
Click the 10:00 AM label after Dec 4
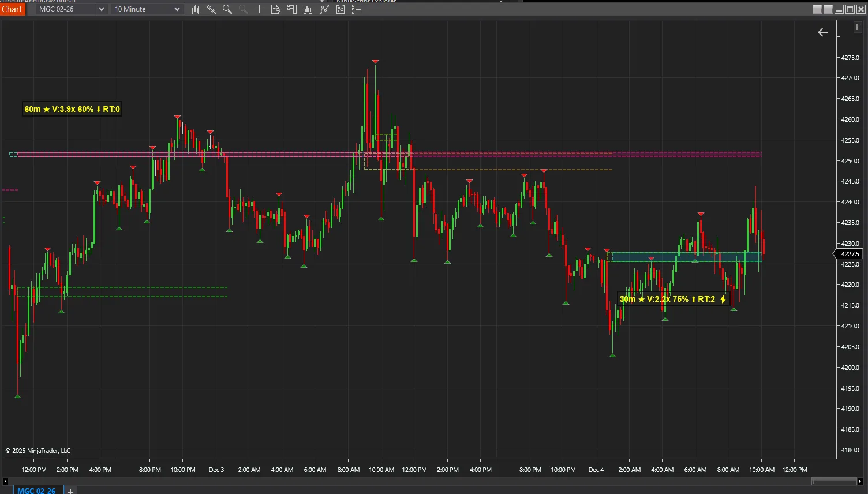pyautogui.click(x=762, y=470)
